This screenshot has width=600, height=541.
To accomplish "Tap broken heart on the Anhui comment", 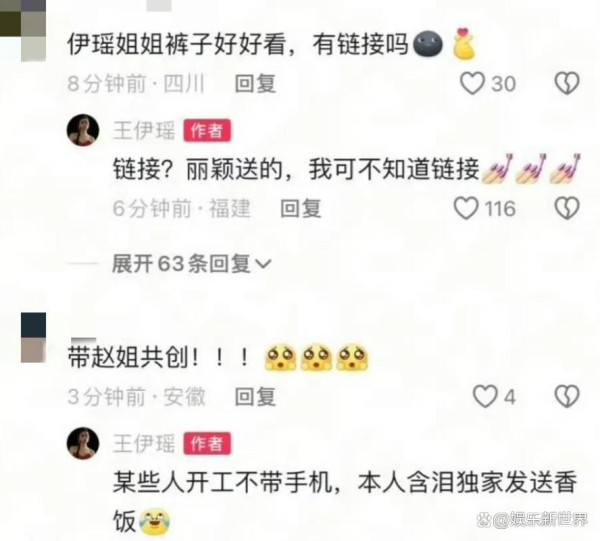I will (x=567, y=396).
